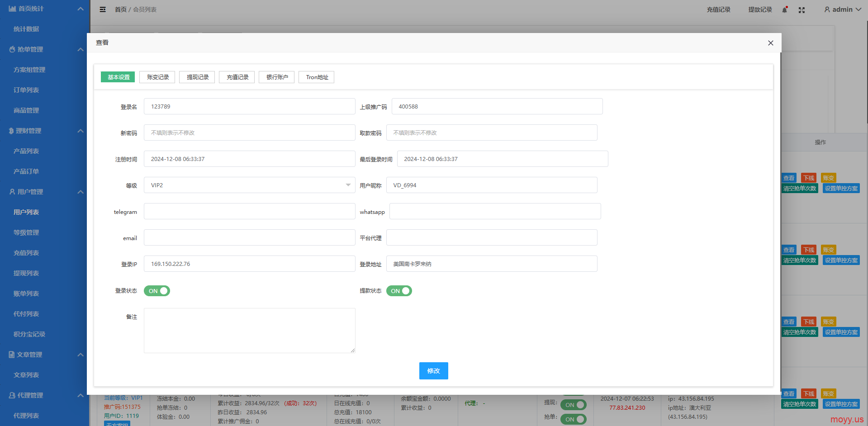Open the notification bell icon
868x426 pixels.
(785, 9)
